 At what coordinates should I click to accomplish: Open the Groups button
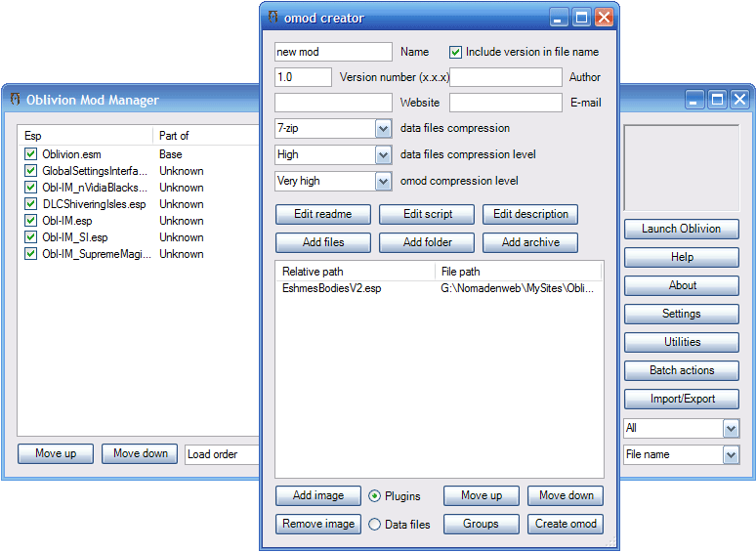tap(482, 524)
